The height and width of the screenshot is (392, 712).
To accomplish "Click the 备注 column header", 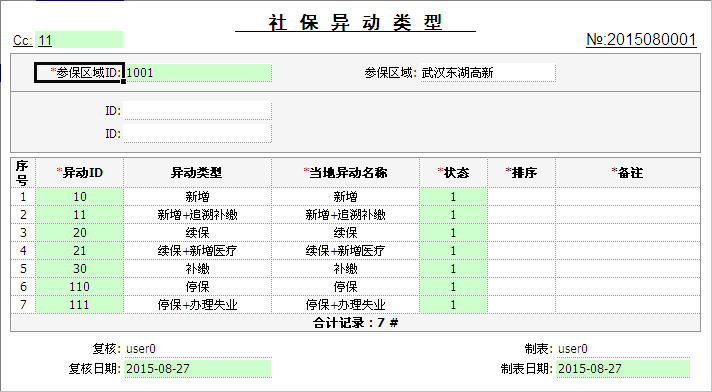I will [628, 173].
